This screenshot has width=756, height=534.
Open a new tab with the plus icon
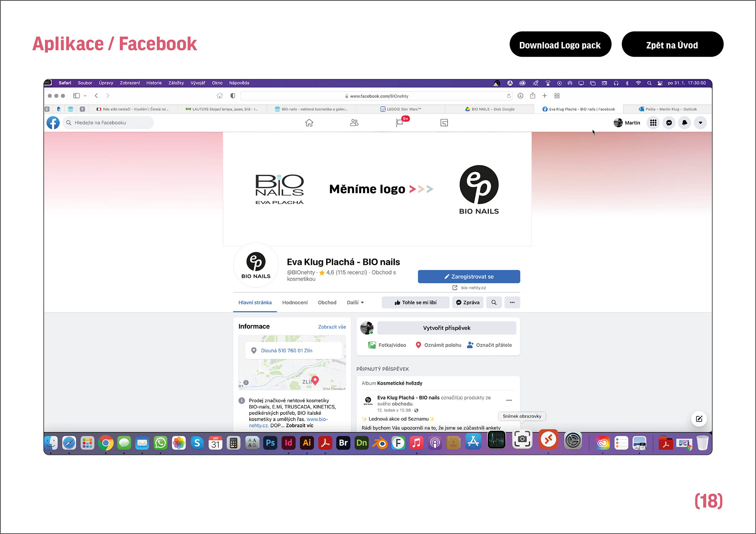[545, 96]
